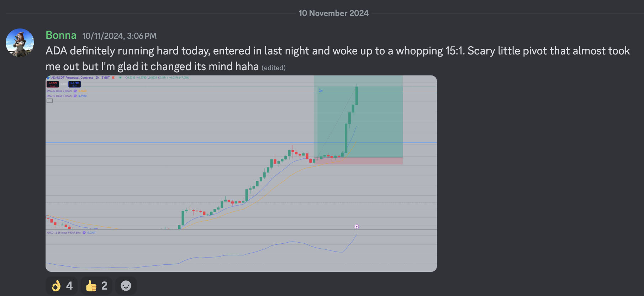This screenshot has height=296, width=644.
Task: Click the red SELL 0.5709 button
Action: pyautogui.click(x=53, y=84)
